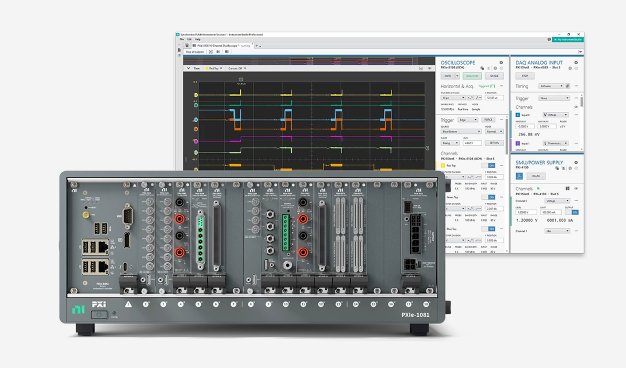Viewport: 626px width, 368px height.
Task: Open the oscilloscope Trigger type dropdown
Action: tap(468, 120)
